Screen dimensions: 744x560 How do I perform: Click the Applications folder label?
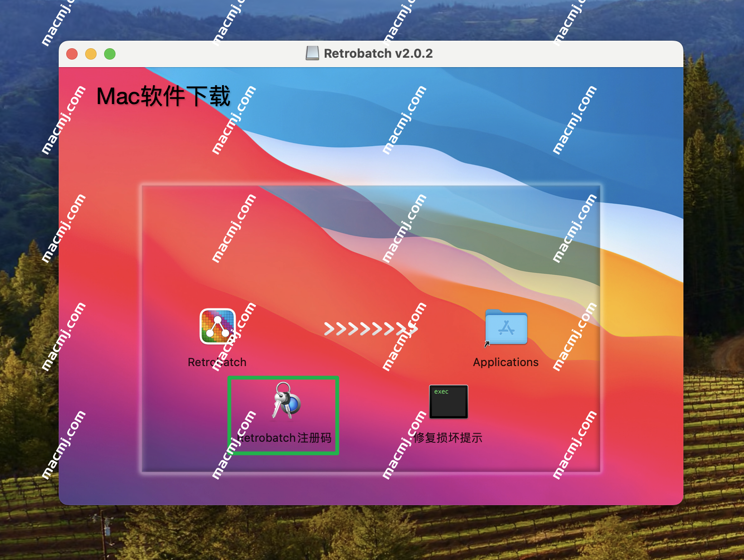coord(506,362)
